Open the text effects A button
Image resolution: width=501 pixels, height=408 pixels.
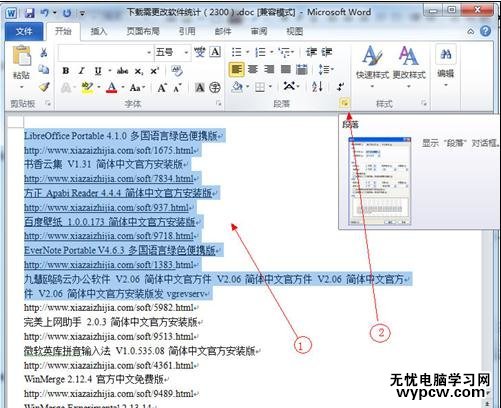tap(66, 88)
